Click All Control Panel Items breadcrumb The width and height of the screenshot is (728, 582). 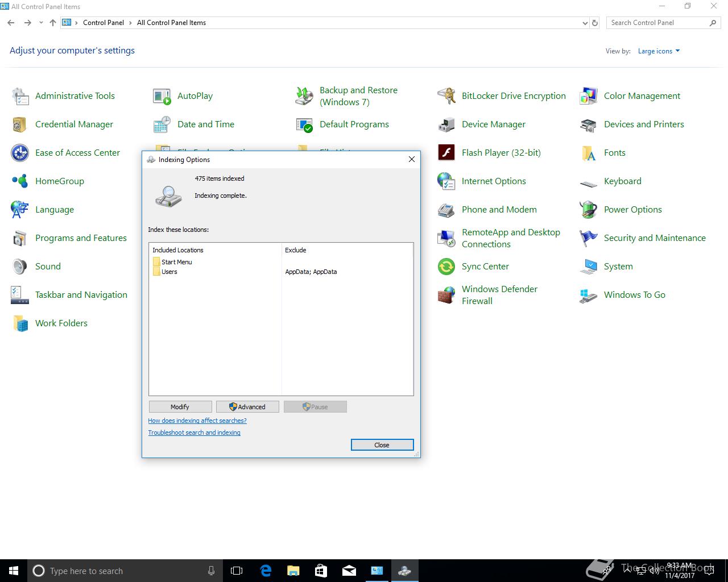point(171,23)
